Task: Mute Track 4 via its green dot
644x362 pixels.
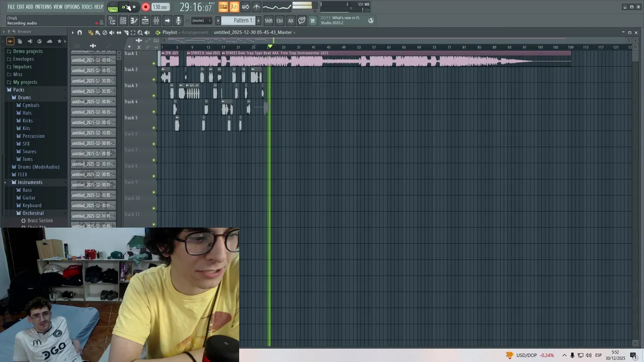Action: tap(154, 112)
